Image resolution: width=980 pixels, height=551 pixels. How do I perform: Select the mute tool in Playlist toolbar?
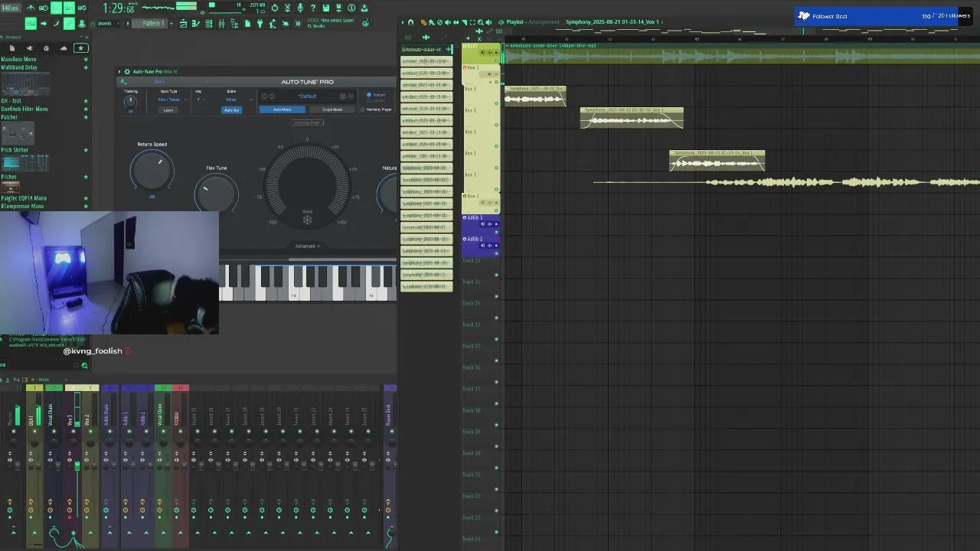click(x=448, y=22)
